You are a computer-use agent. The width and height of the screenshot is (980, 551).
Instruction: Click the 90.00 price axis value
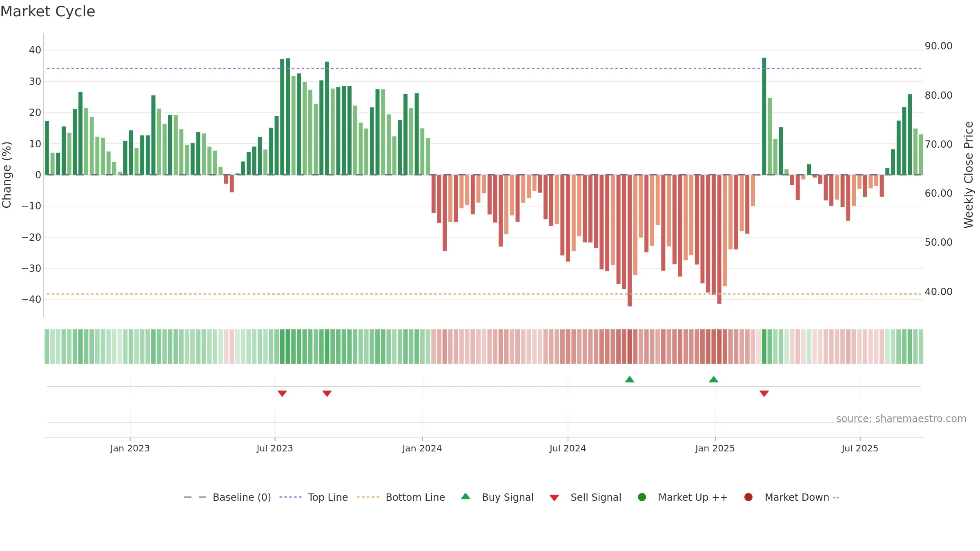[938, 46]
